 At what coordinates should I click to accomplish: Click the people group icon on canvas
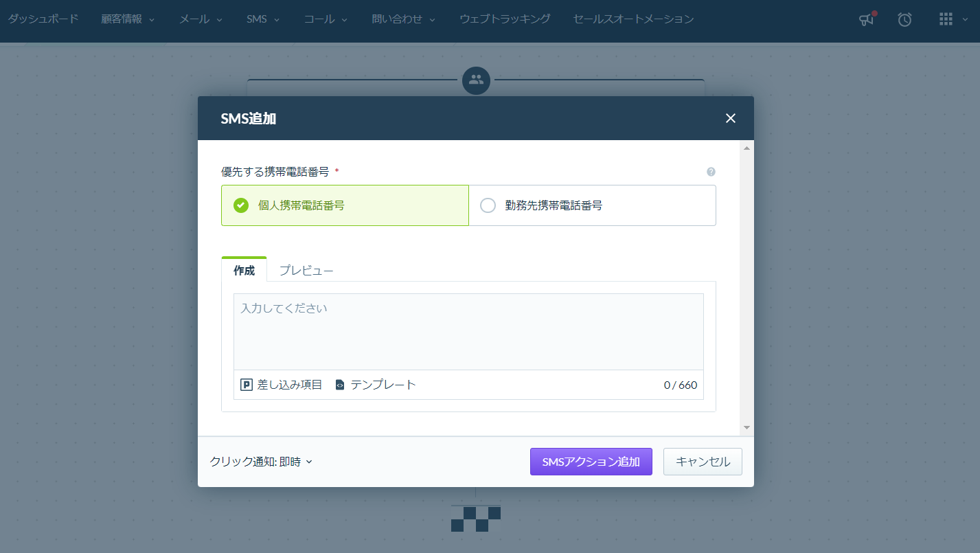[476, 80]
